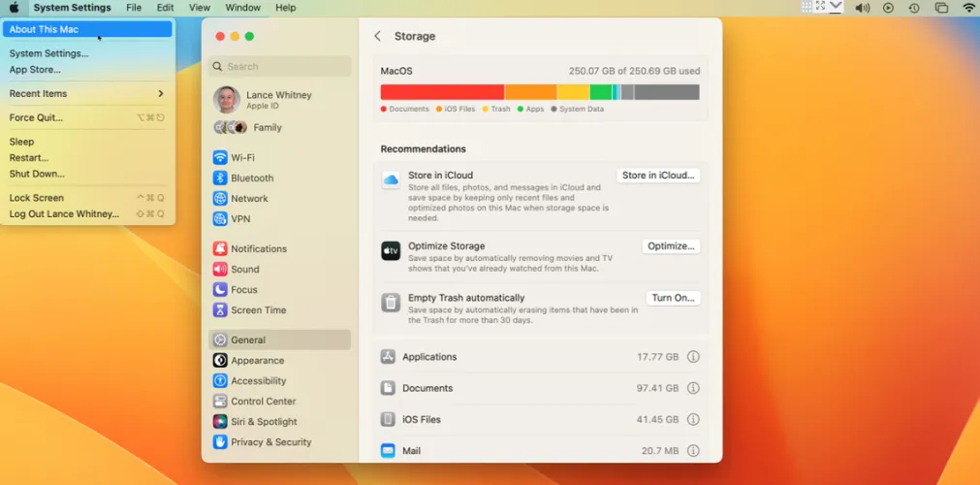Select Bluetooth in the sidebar
980x485 pixels.
251,178
